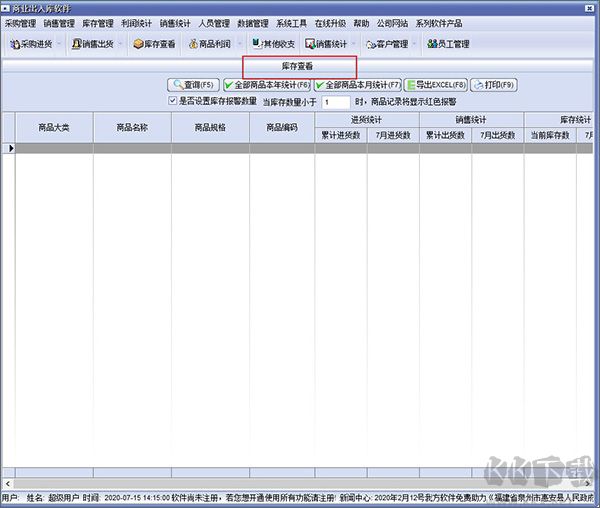Open the 系统工具 menu
Screen dimensions: 600x508
coord(291,23)
